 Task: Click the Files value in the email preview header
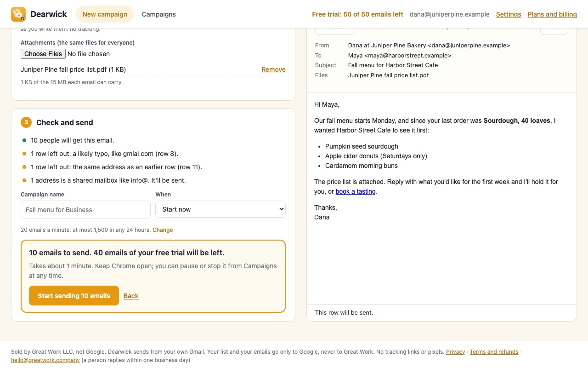389,75
